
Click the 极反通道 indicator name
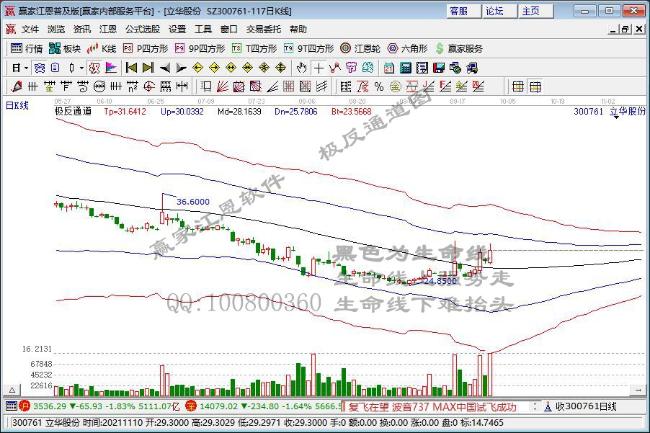[73, 111]
